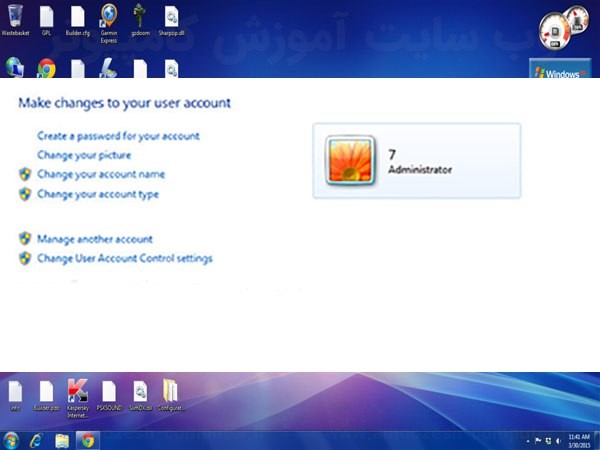Open the Wastebasket desktop icon

pos(15,17)
